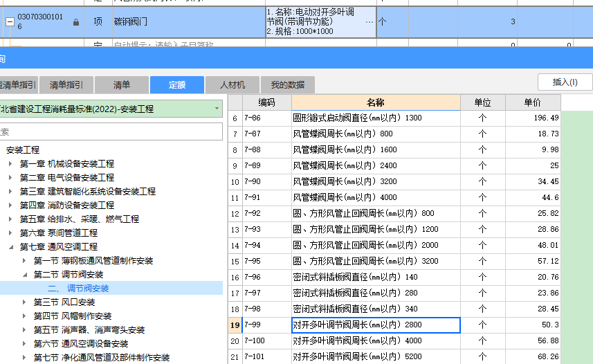Collapse the 030703001016 item with minus box
This screenshot has height=364, width=593.
[10, 22]
